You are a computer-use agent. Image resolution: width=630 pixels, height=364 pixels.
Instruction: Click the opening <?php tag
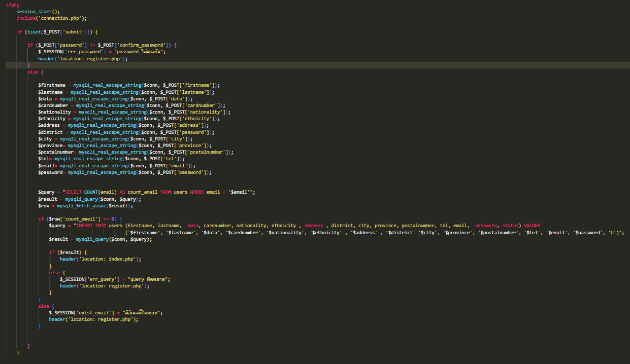[13, 5]
